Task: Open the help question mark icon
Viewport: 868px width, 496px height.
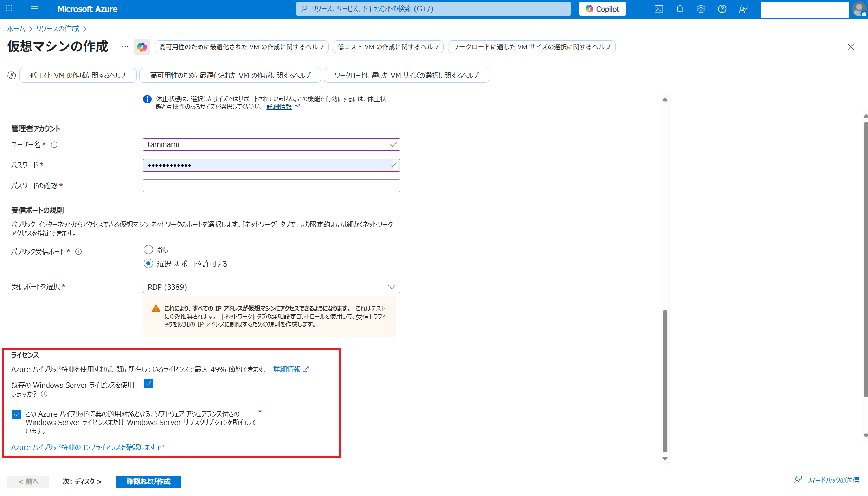Action: pyautogui.click(x=722, y=9)
